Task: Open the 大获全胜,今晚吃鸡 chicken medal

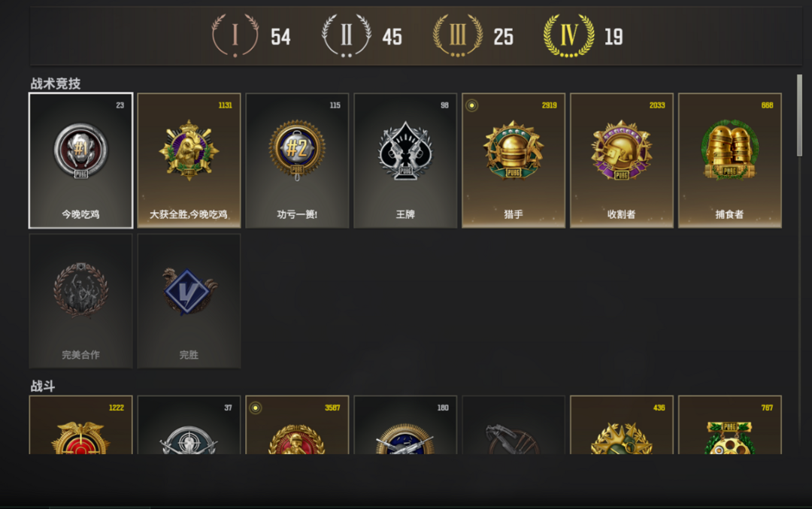Action: point(189,160)
